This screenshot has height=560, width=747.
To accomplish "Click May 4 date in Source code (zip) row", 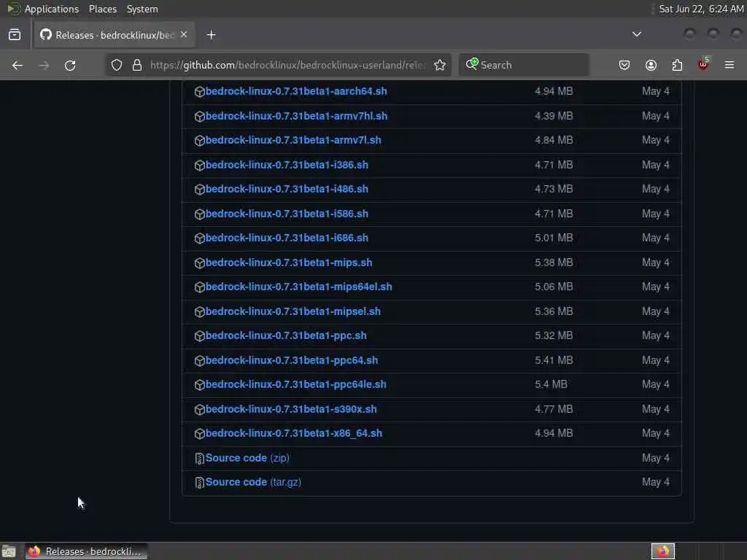I will pos(656,458).
